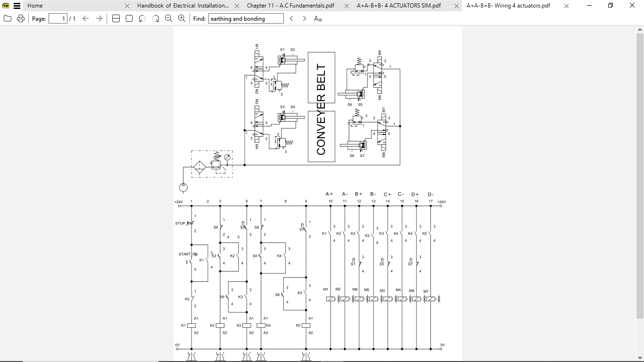Close the Handbook of Electrical Installation tab
This screenshot has width=644, height=362.
[x=237, y=6]
